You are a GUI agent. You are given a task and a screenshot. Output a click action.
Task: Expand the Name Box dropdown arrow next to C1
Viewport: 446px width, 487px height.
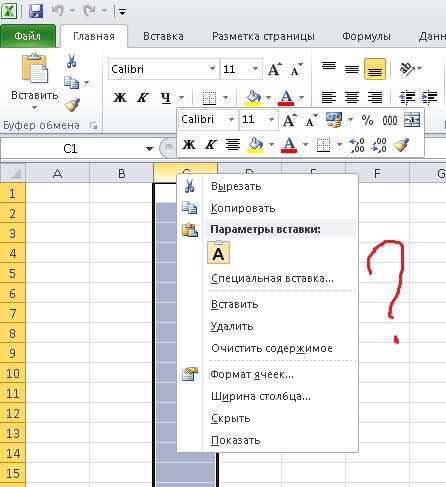149,149
